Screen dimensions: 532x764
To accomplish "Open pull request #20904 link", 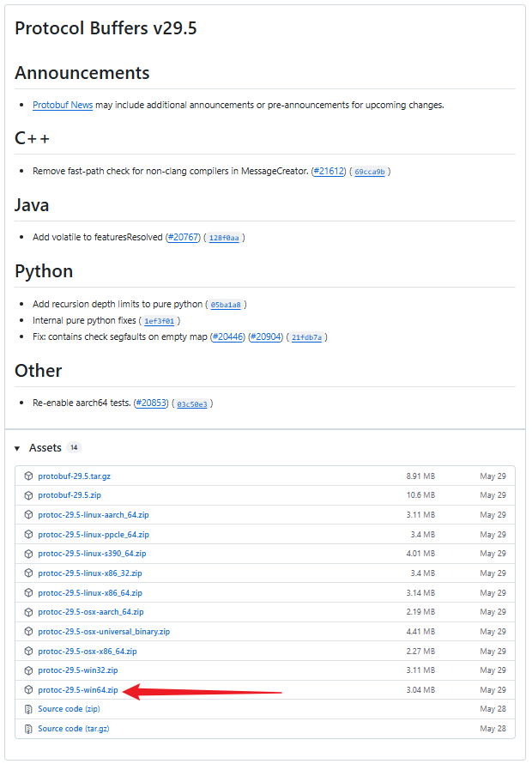I will click(266, 337).
